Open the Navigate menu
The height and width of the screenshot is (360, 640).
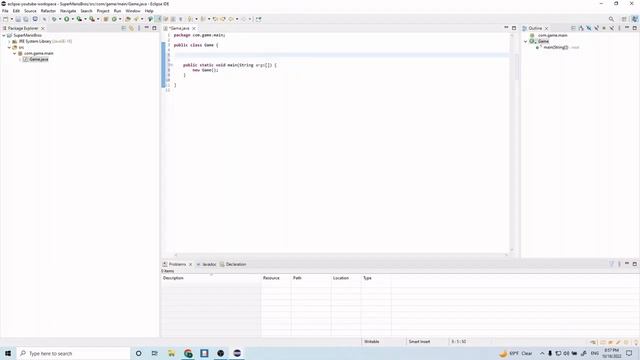click(x=68, y=11)
